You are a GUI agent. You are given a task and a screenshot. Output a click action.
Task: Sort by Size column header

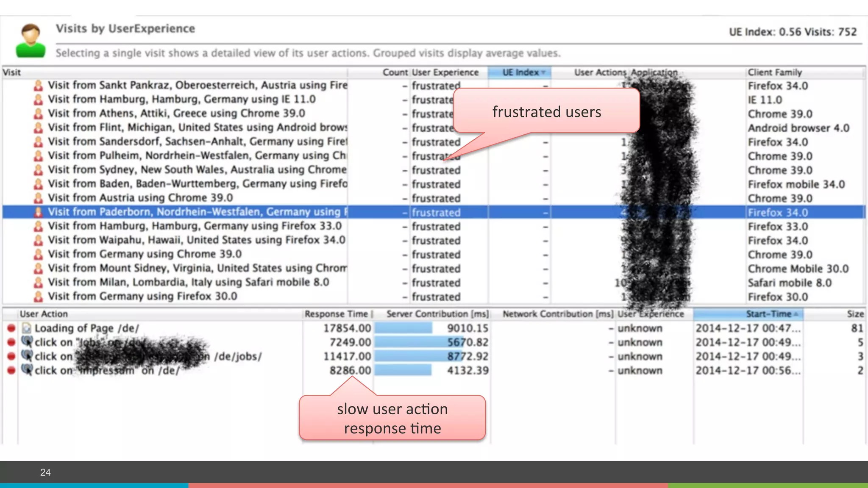[834, 314]
